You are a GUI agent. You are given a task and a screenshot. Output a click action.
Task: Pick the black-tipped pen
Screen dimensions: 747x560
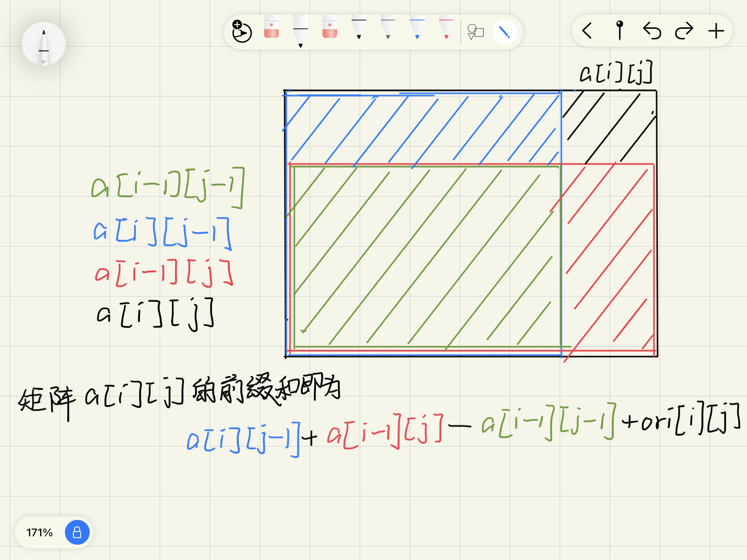[359, 28]
